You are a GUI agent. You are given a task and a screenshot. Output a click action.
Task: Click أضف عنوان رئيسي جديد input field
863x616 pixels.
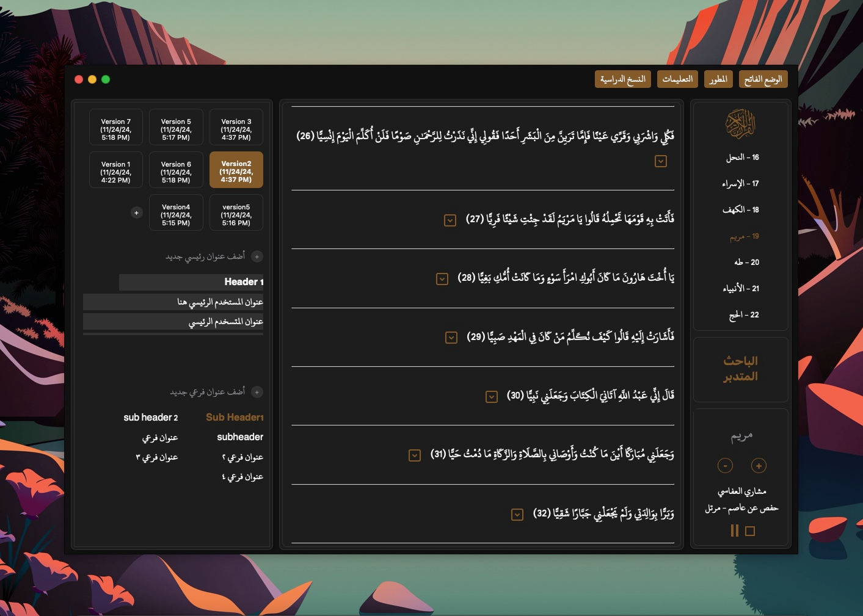205,256
